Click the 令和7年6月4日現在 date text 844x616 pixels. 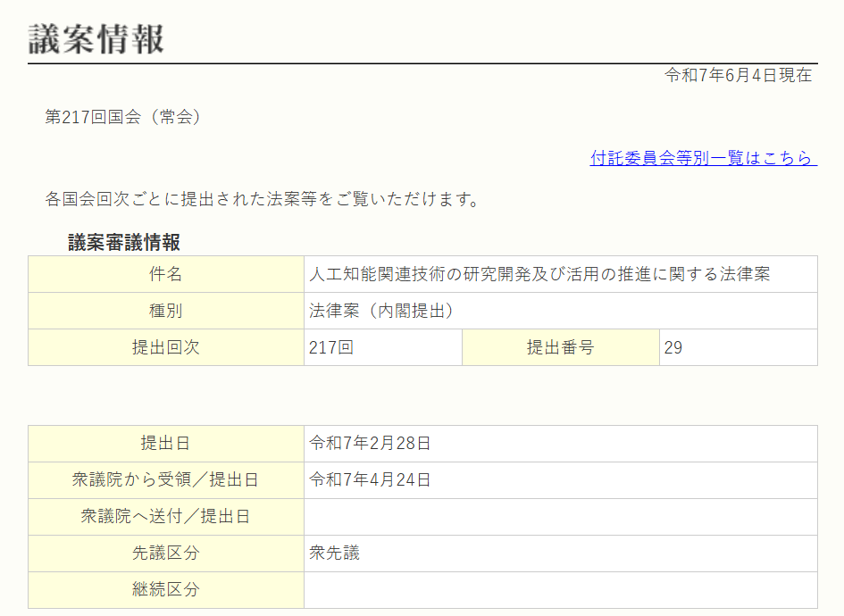tap(738, 76)
